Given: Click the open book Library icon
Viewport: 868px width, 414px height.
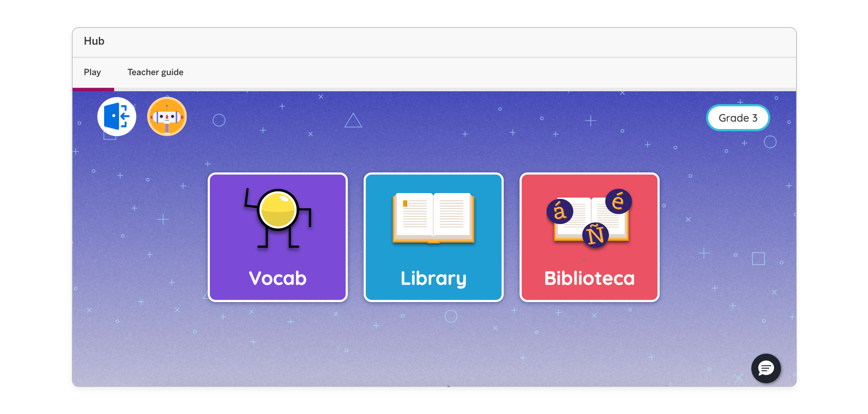Looking at the screenshot, I should [x=433, y=218].
